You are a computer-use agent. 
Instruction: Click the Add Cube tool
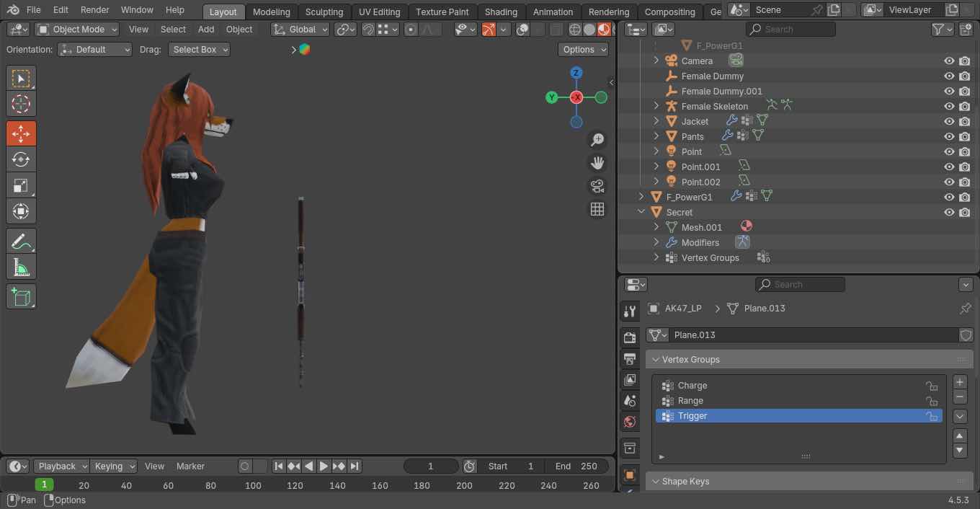21,296
